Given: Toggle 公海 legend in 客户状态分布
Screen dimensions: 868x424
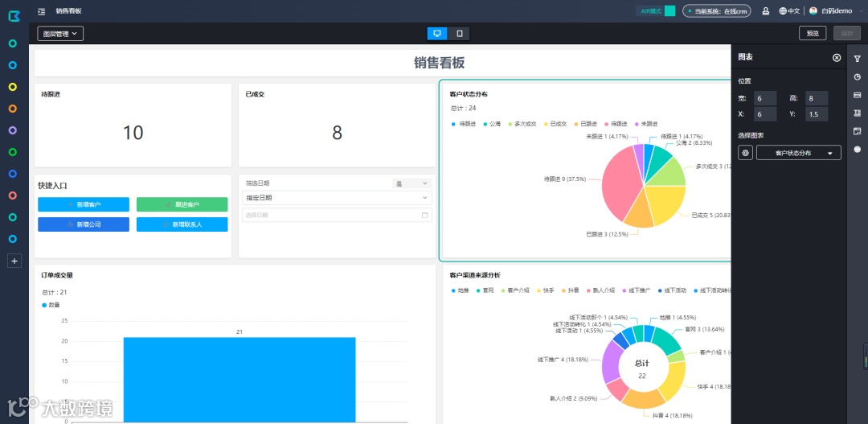Looking at the screenshot, I should 492,124.
